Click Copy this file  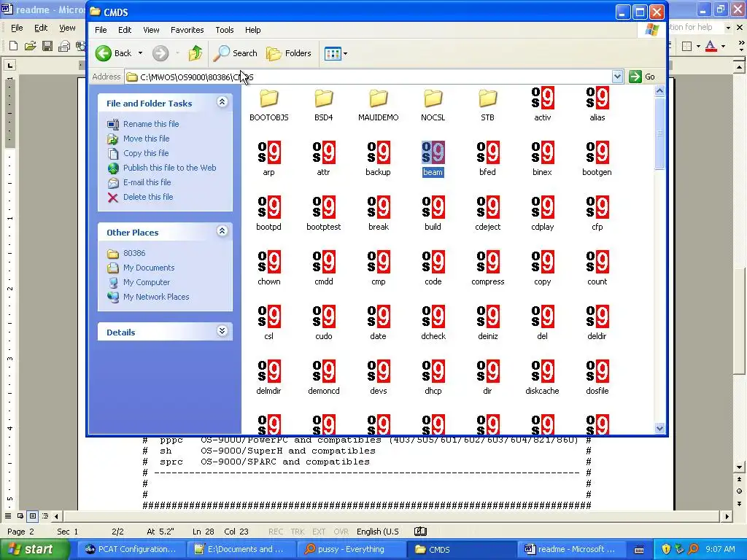coord(146,153)
